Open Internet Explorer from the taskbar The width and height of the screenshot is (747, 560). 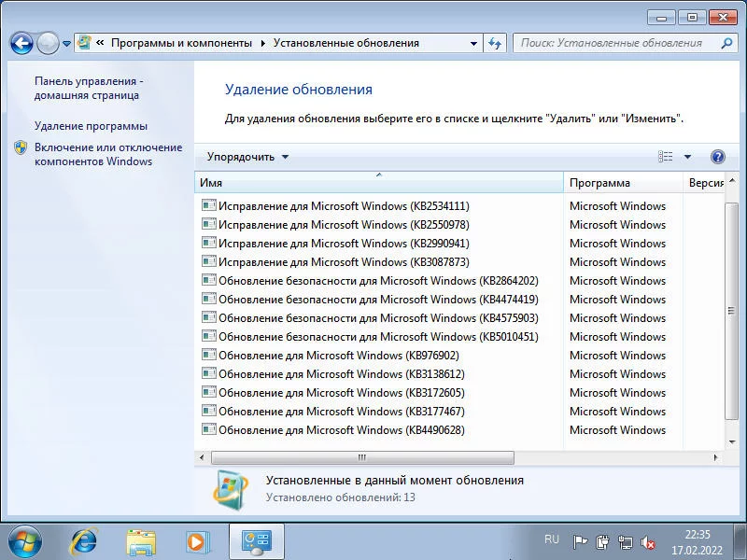pos(83,542)
